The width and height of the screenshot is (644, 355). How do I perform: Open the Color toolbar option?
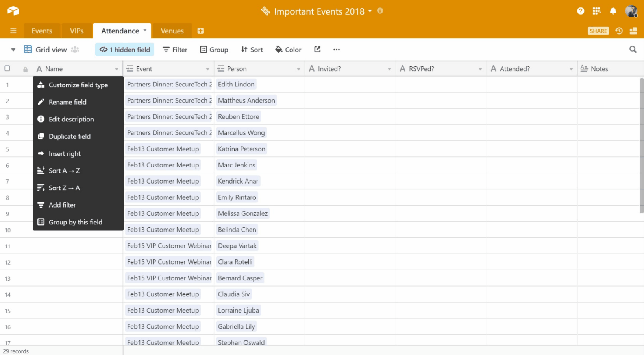coord(288,50)
